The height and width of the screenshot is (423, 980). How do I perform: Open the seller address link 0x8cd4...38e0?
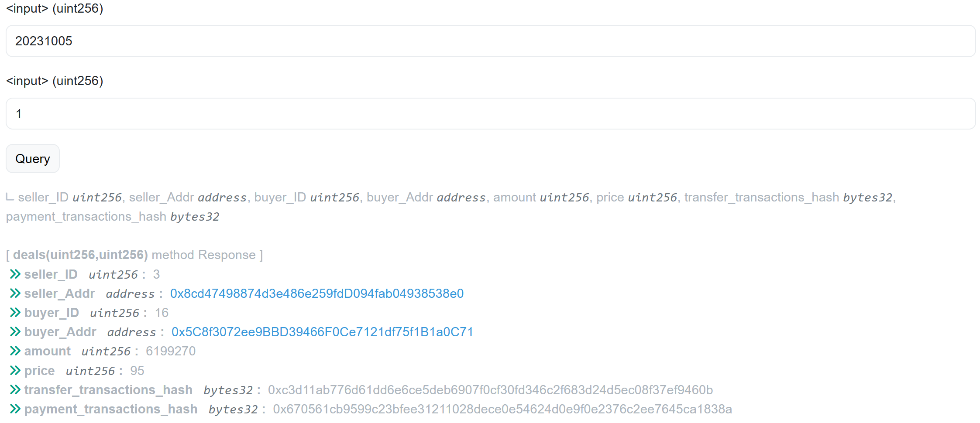coord(317,293)
